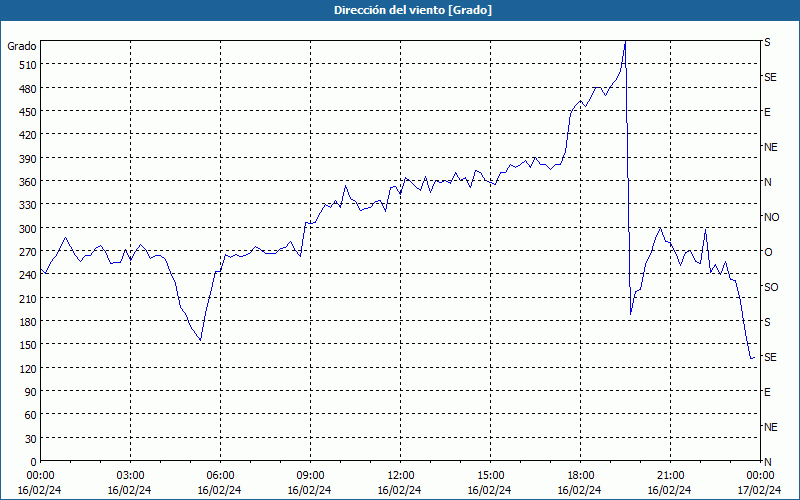The image size is (800, 500).
Task: Click the "NO" compass direction label
Action: [x=771, y=217]
